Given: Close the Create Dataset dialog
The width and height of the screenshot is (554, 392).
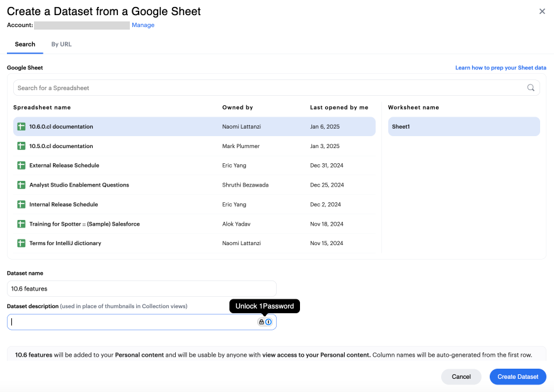Looking at the screenshot, I should tap(542, 11).
